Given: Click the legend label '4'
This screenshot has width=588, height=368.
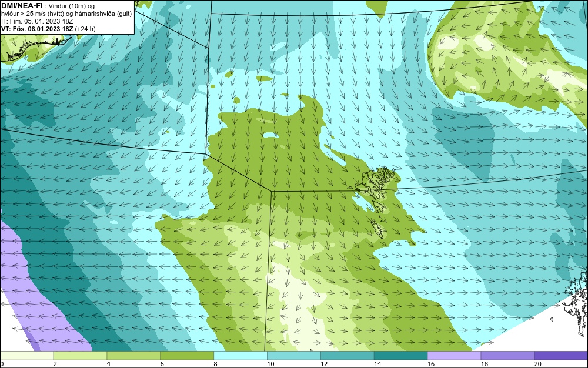Looking at the screenshot, I should [109, 364].
